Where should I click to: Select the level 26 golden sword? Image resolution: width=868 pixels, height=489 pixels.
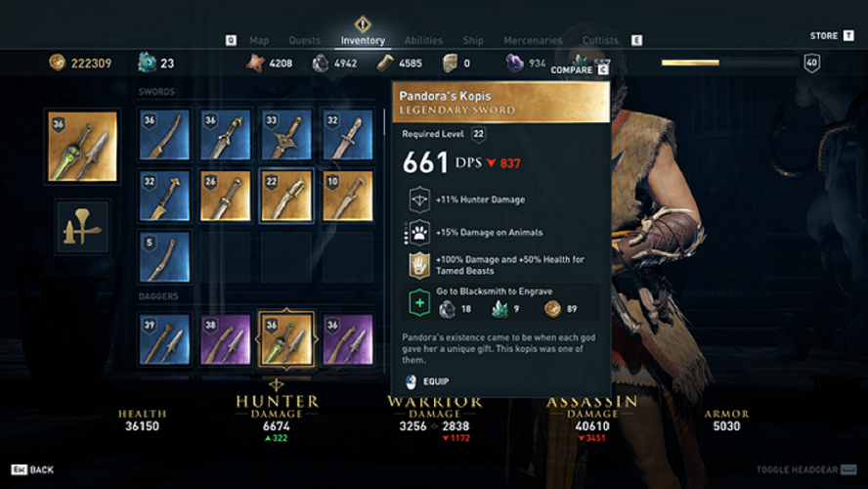tap(225, 196)
